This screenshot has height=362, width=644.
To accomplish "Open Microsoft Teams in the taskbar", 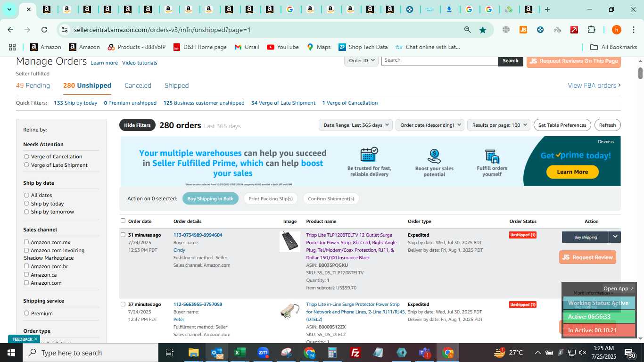I will pos(425,353).
